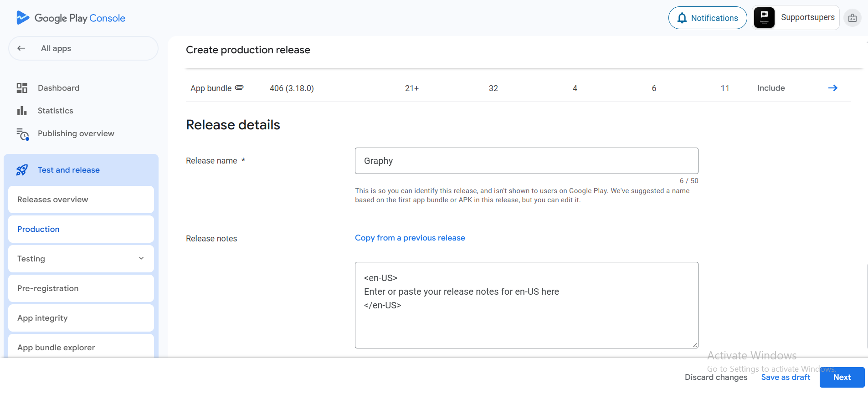Click Save as draft
The height and width of the screenshot is (394, 868).
pyautogui.click(x=786, y=377)
